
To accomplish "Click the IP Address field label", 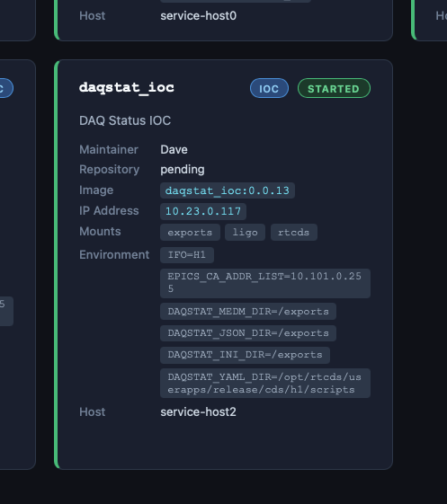I will pos(109,211).
